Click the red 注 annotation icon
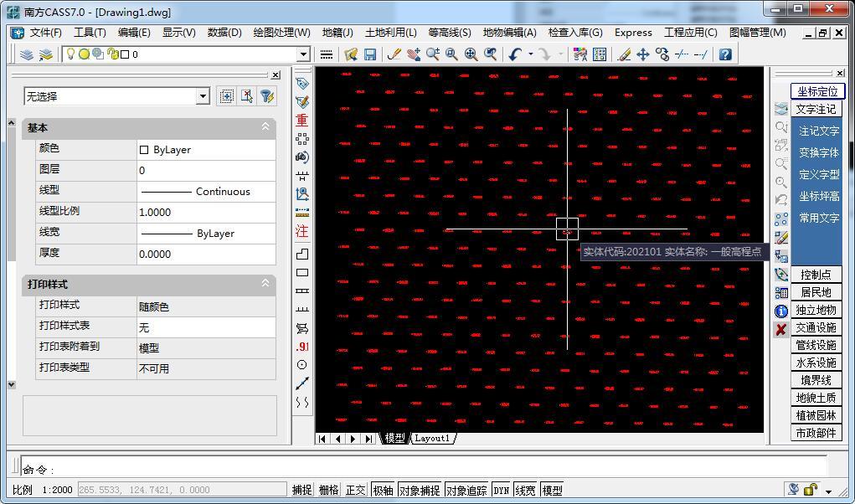The image size is (855, 504). coord(302,231)
